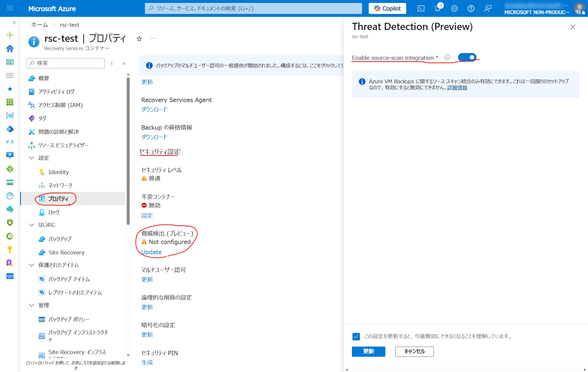Open the feedback icon in the top bar
The width and height of the screenshot is (588, 372).
click(487, 8)
